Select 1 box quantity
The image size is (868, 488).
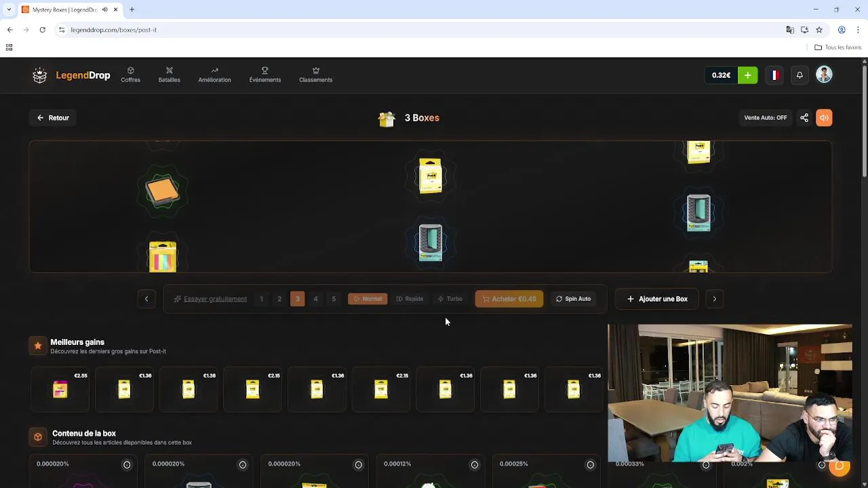point(261,299)
